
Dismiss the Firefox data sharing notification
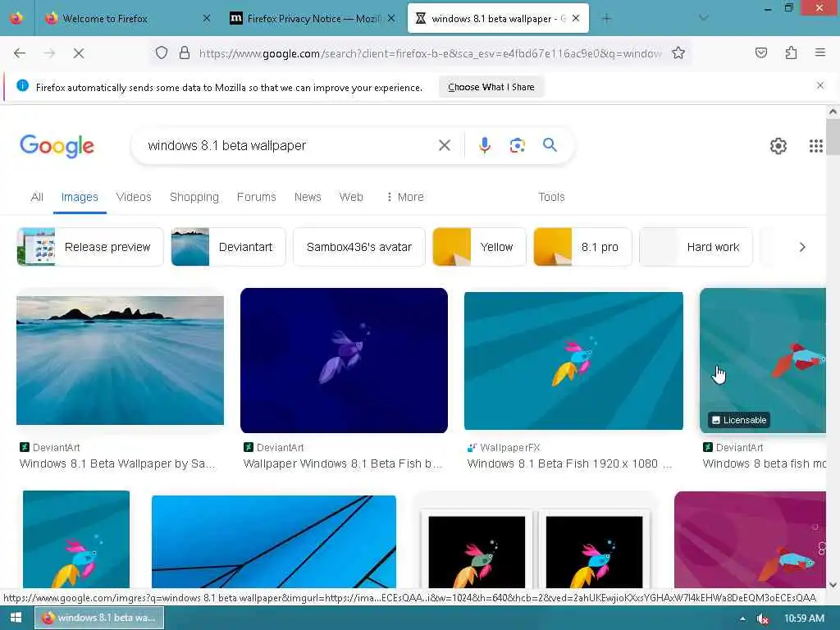pyautogui.click(x=819, y=85)
